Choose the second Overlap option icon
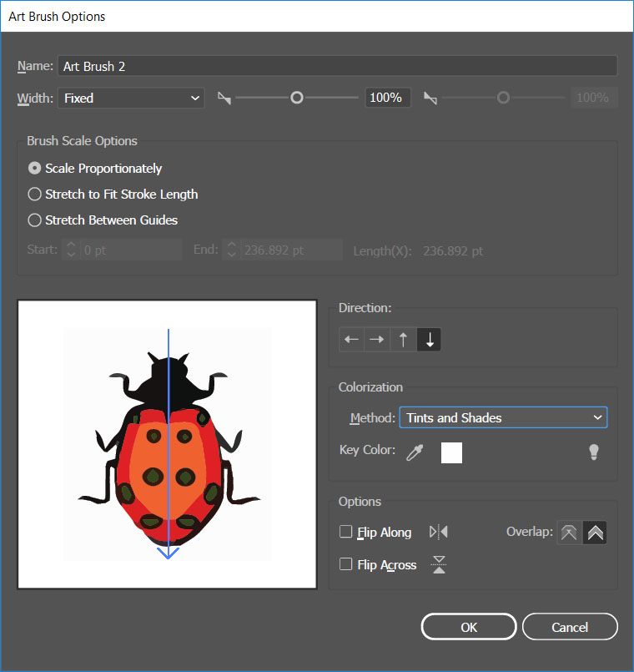This screenshot has height=672, width=634. coord(595,533)
